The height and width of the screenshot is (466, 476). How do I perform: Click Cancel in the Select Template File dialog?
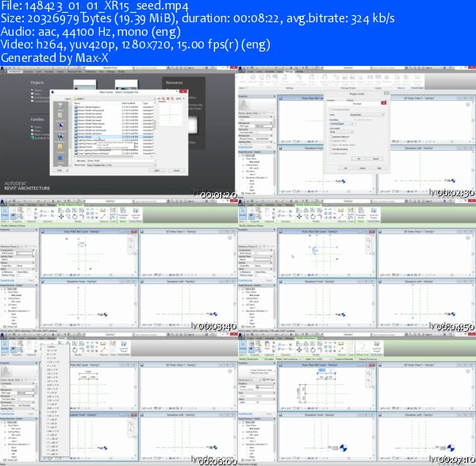click(x=176, y=171)
